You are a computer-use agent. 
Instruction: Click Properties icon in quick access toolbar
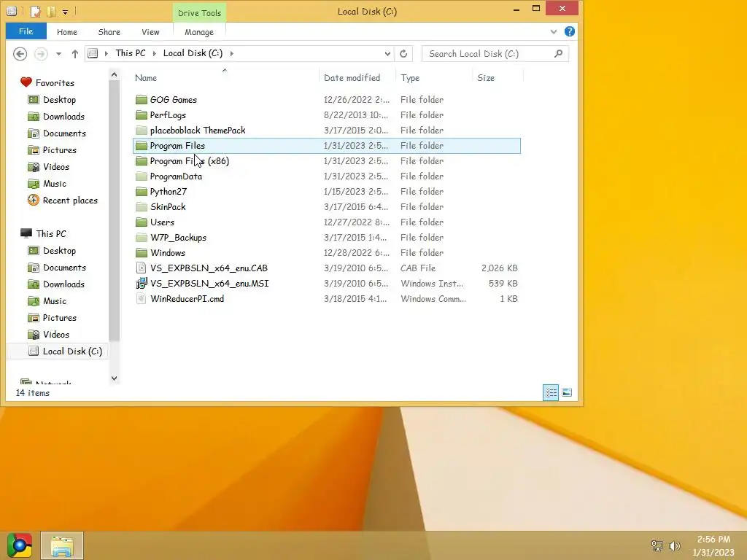click(x=36, y=10)
